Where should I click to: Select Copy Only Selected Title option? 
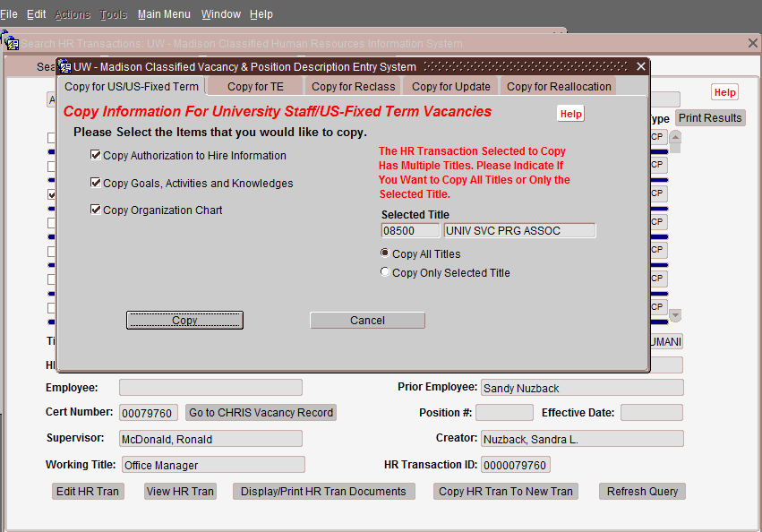click(x=385, y=272)
